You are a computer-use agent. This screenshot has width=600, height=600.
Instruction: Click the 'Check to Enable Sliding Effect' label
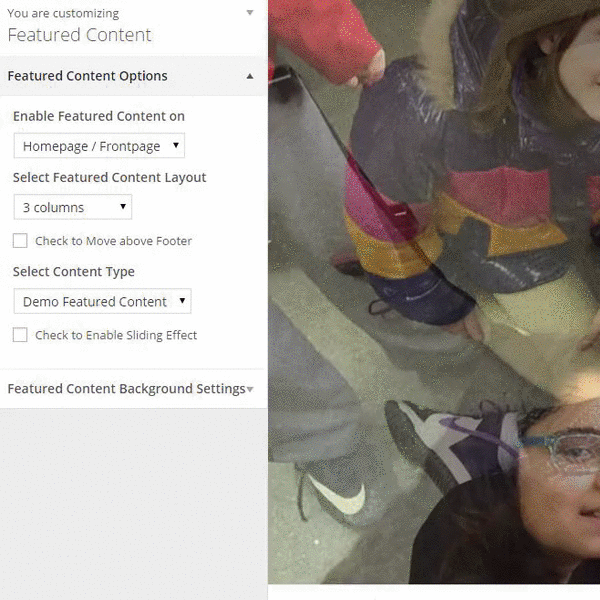[116, 335]
